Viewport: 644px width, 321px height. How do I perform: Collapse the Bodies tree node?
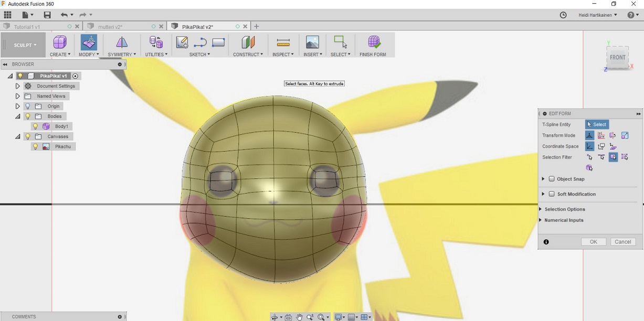17,116
